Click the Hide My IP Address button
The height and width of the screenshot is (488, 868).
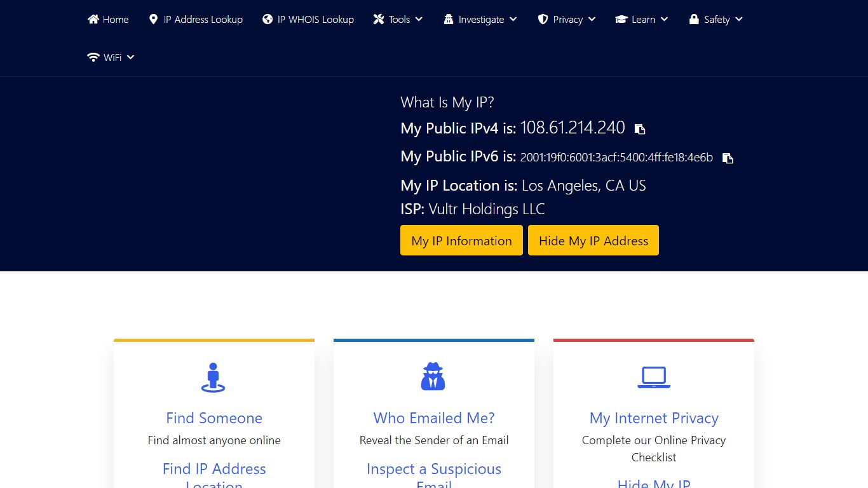point(593,240)
